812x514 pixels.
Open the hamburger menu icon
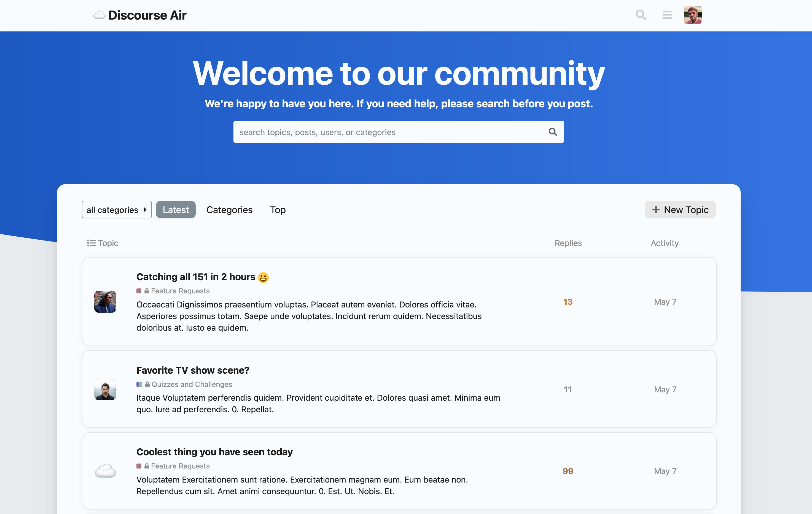[x=667, y=15]
